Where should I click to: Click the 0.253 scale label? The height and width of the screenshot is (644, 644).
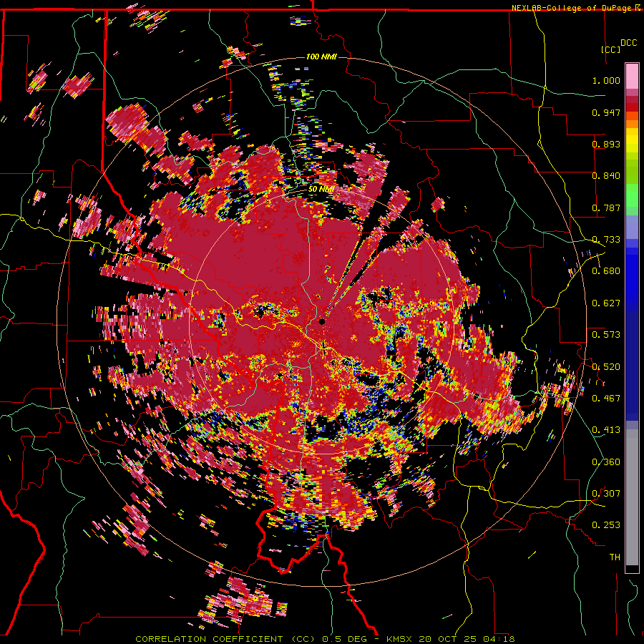(606, 525)
